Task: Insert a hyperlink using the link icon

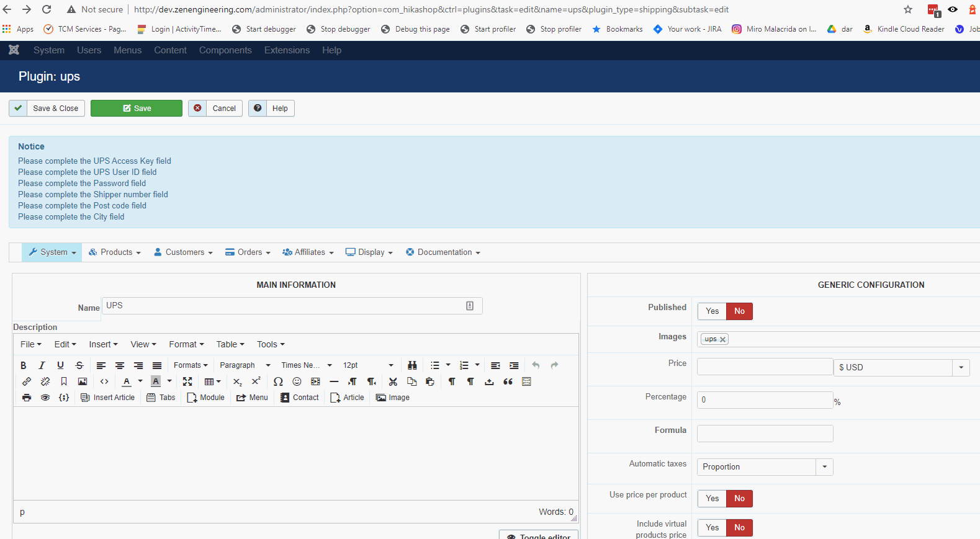Action: click(27, 381)
